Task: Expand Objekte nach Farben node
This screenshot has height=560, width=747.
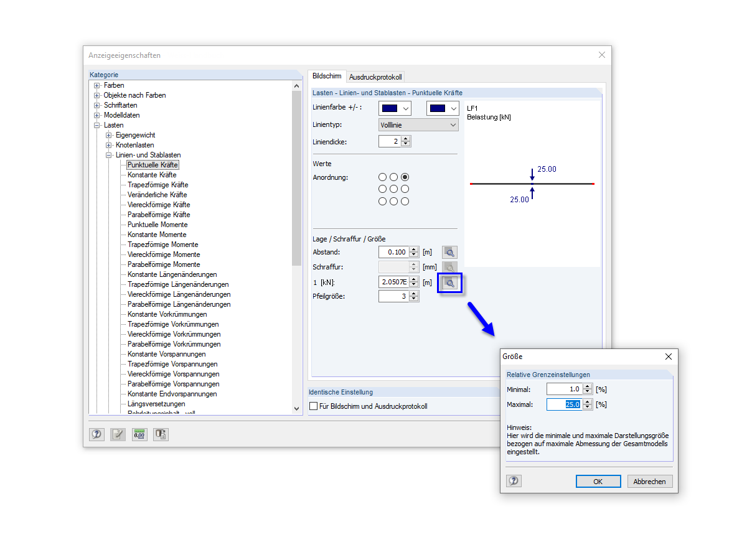Action: [96, 95]
